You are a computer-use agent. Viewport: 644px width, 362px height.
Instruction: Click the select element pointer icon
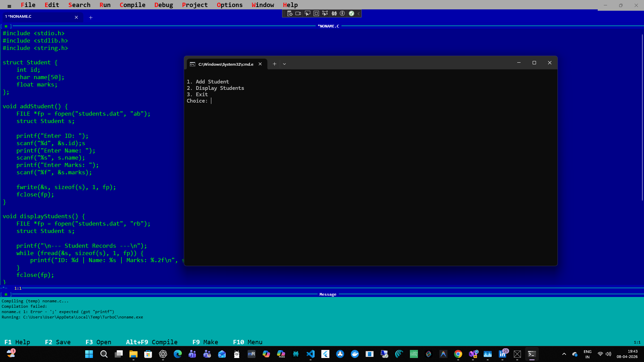(x=307, y=13)
